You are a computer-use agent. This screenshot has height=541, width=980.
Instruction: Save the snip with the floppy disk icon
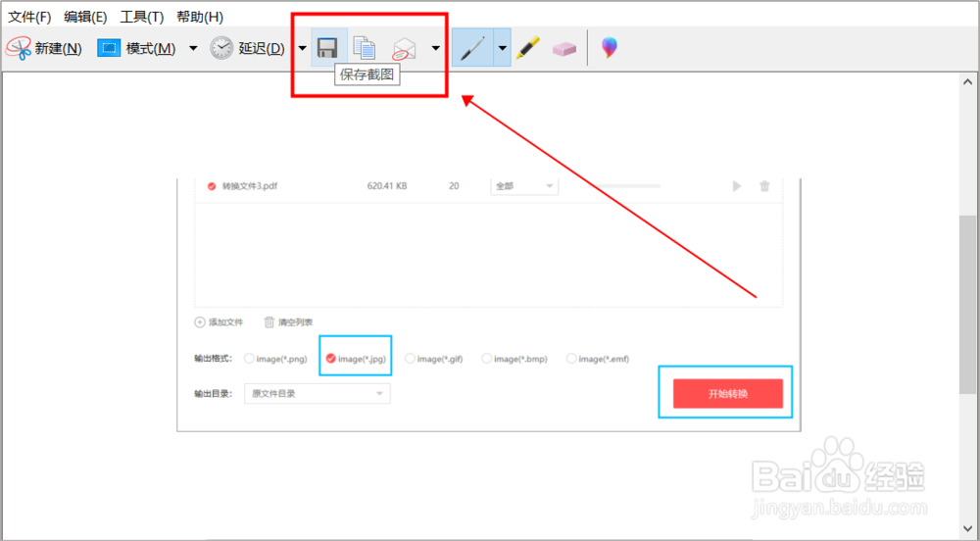327,48
